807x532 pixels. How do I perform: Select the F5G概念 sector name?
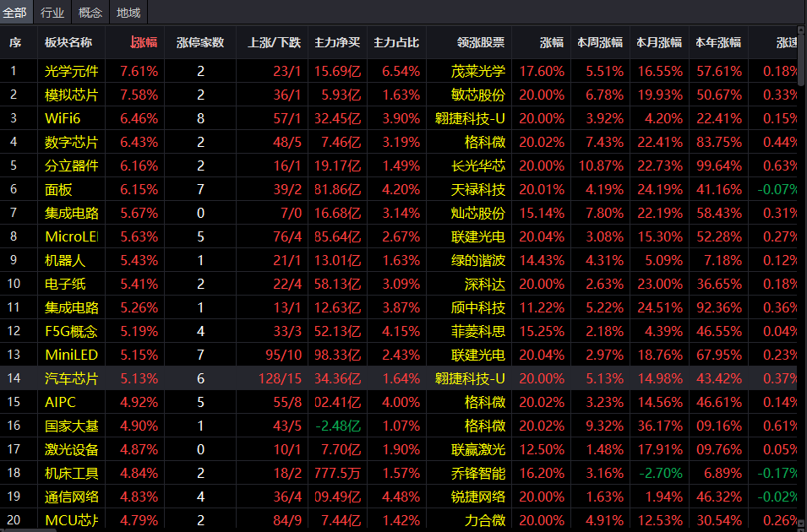[71, 331]
